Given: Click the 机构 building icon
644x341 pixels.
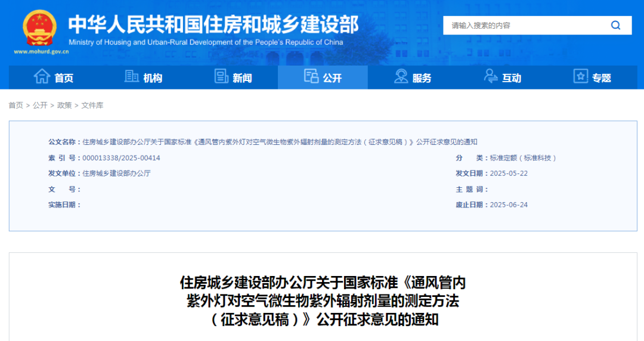Looking at the screenshot, I should click(x=131, y=76).
